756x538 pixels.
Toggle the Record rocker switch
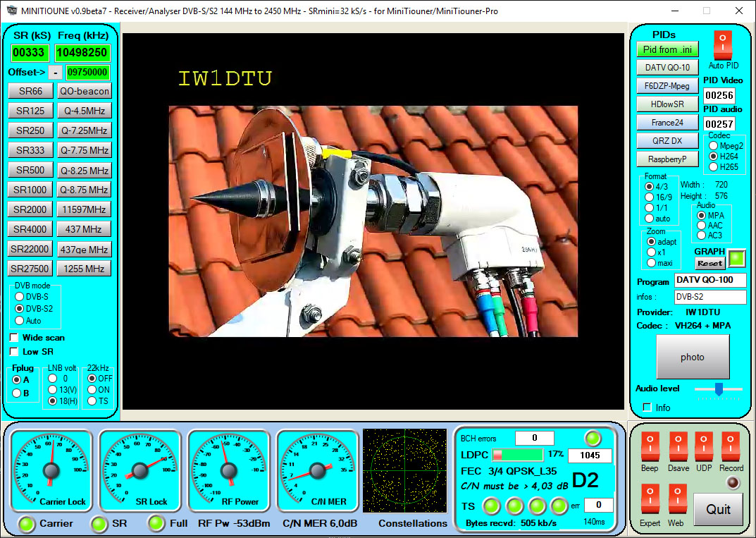click(x=731, y=447)
